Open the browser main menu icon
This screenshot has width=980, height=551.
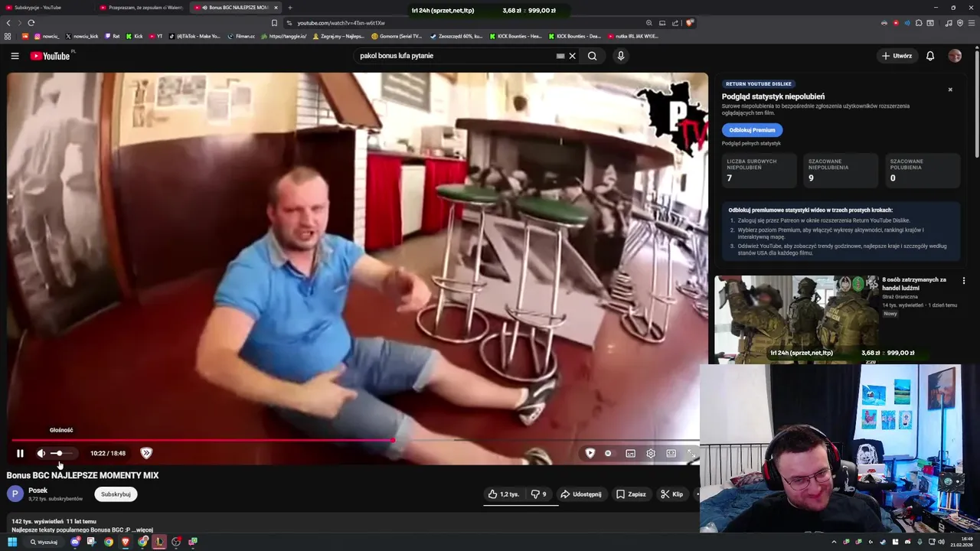tap(972, 23)
